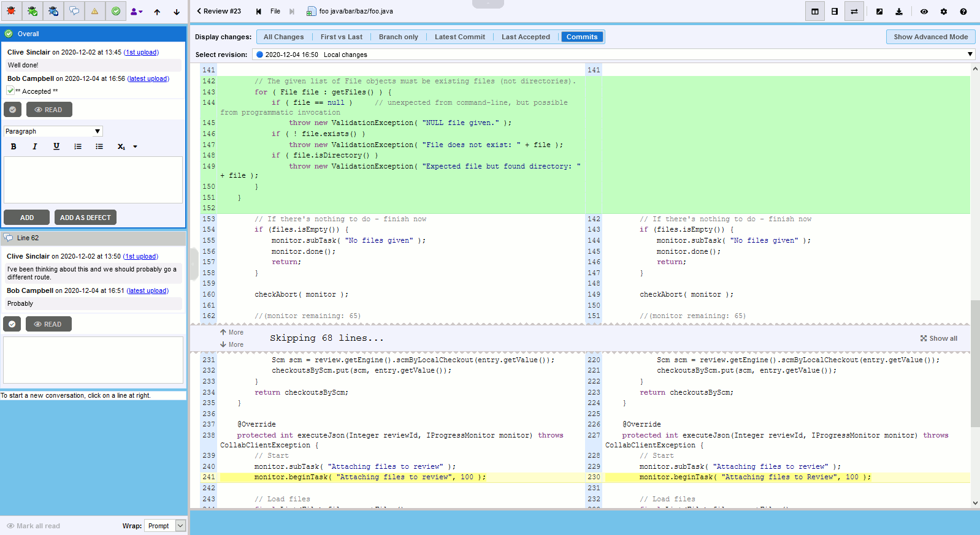This screenshot has width=980, height=535.
Task: Click the Show Advanced Mode button
Action: [x=930, y=37]
